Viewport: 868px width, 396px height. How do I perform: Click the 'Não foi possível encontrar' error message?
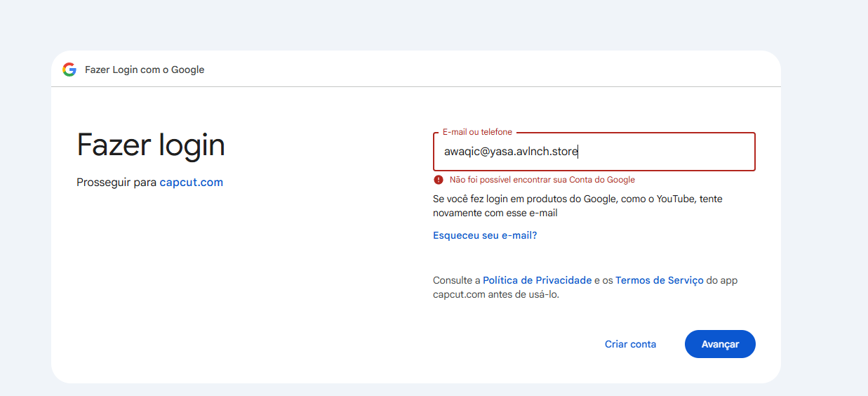pyautogui.click(x=542, y=180)
